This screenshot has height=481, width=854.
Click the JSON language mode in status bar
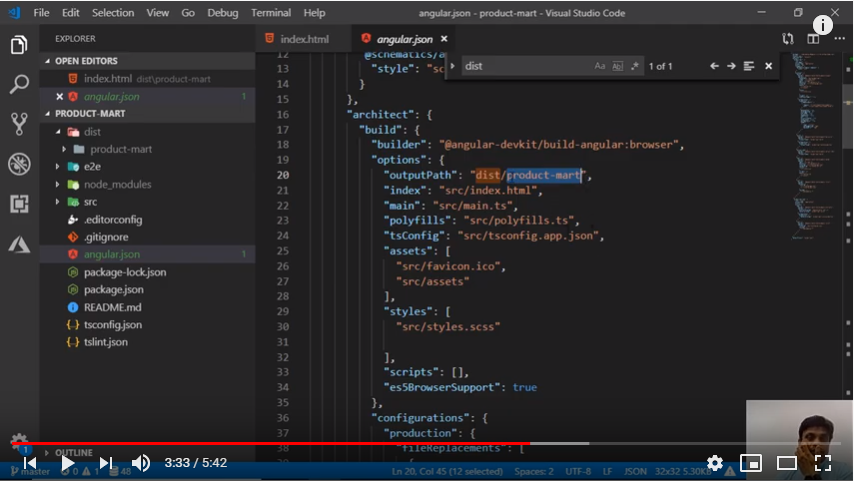click(635, 471)
